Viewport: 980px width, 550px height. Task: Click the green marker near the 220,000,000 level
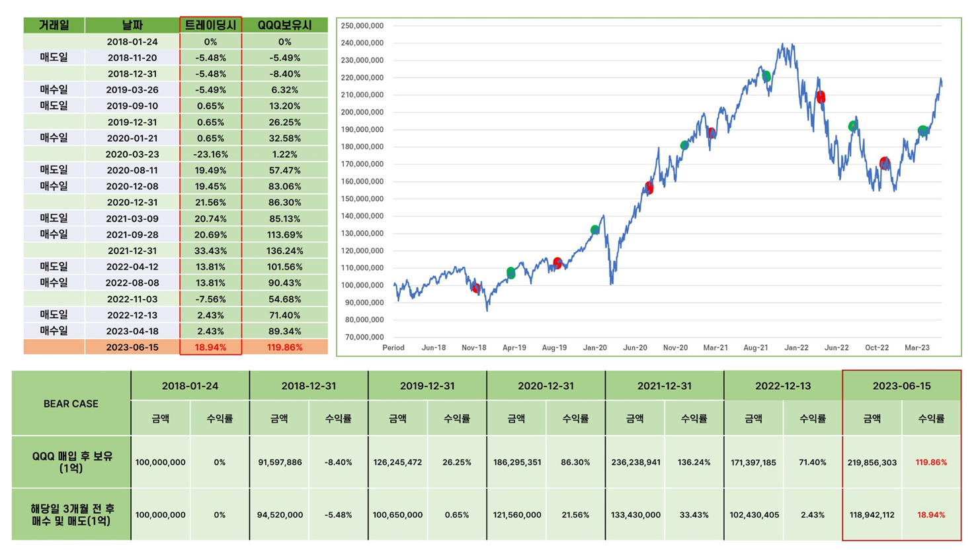point(766,77)
